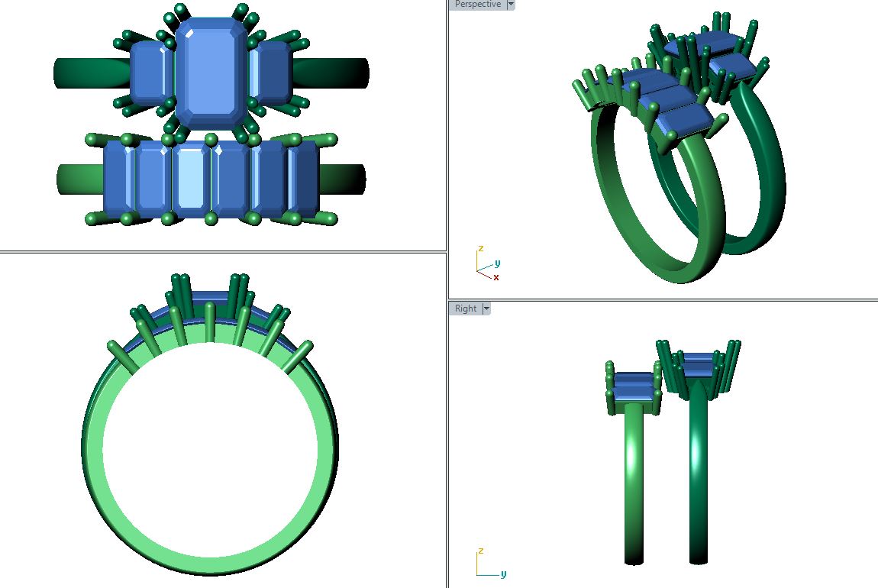This screenshot has width=878, height=588.
Task: Select the Right viewport title tab
Action: (465, 309)
